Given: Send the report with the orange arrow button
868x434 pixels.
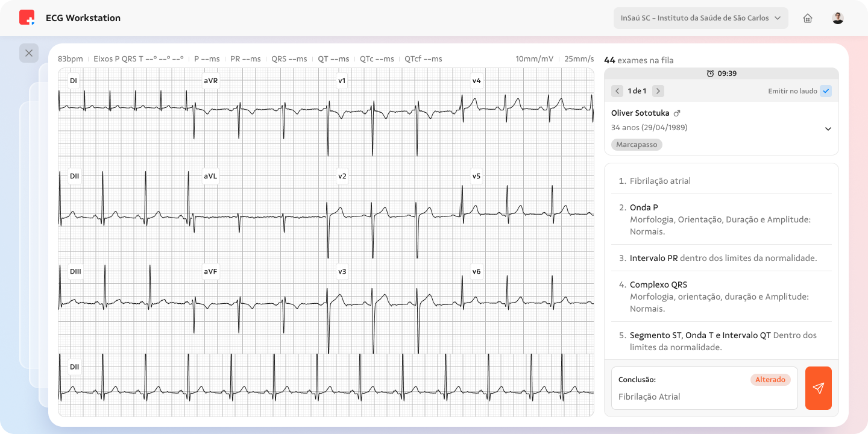Looking at the screenshot, I should click(818, 388).
